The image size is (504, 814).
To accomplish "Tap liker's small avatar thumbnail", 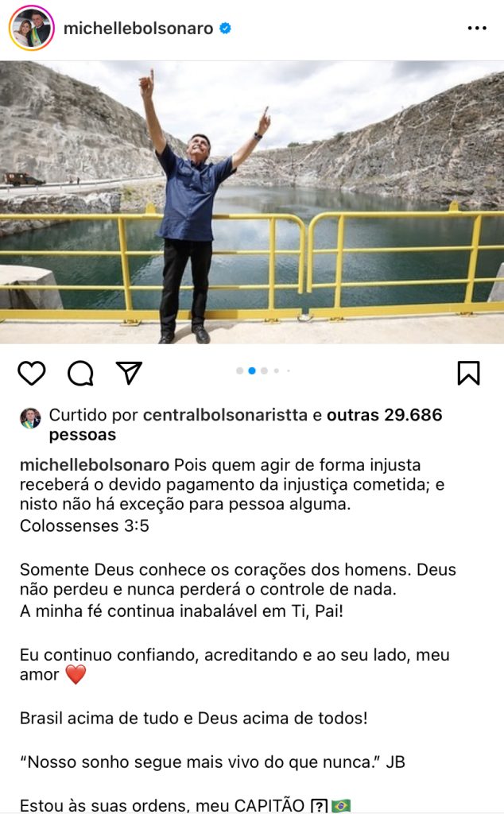I will point(30,418).
